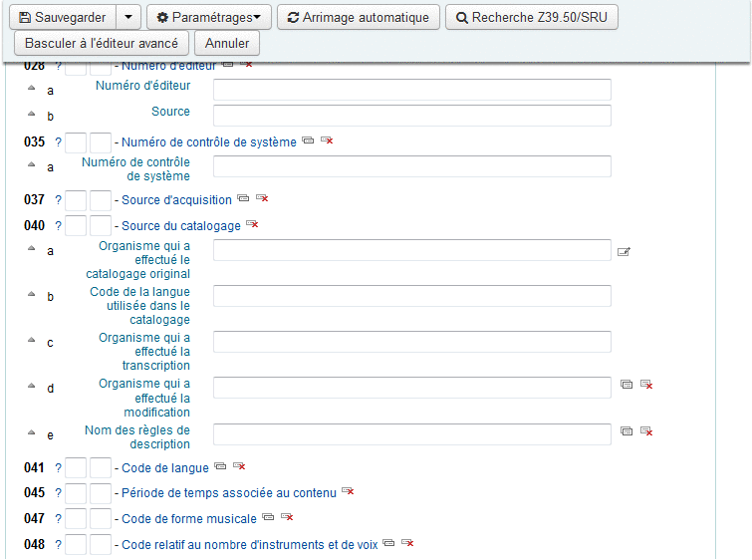752x560 pixels.
Task: Click Code relatif au nombre d'instruments label
Action: point(249,545)
